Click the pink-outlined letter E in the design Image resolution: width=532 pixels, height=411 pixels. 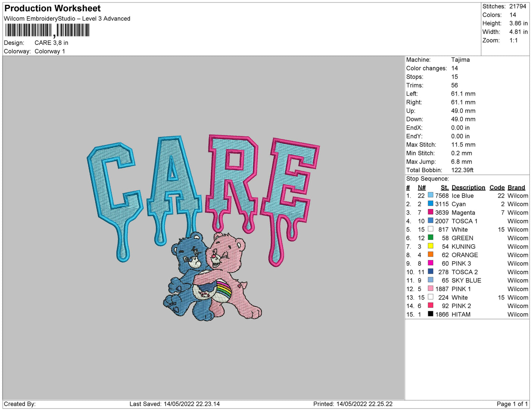(291, 184)
